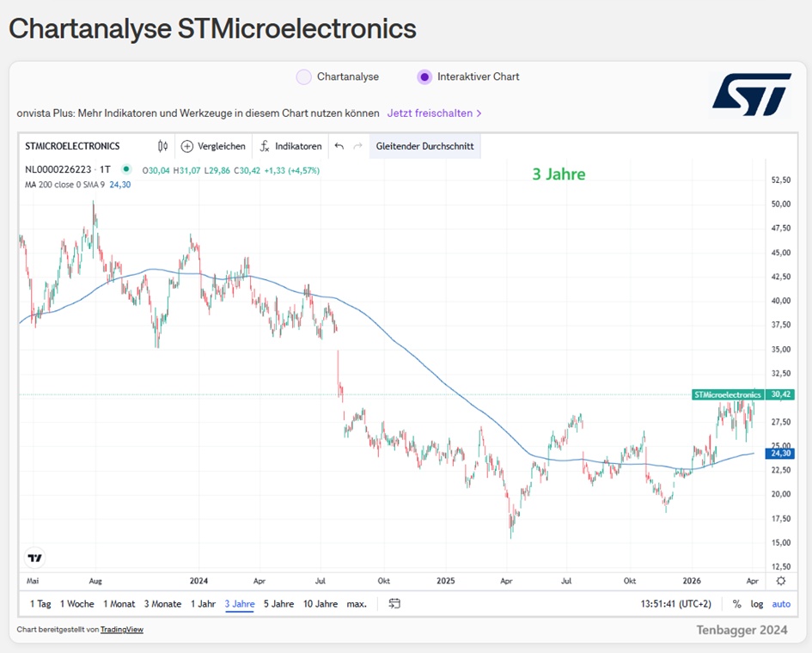Toggle log scale mode
This screenshot has height=653, width=812.
(x=756, y=604)
